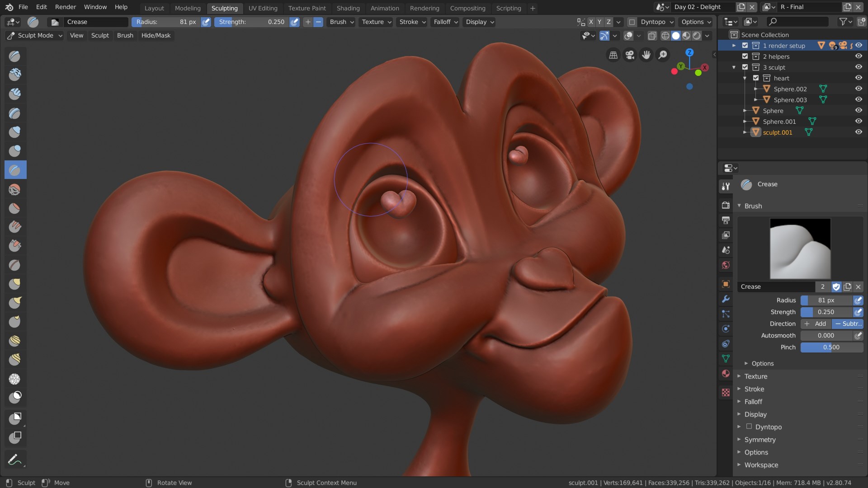Toggle Dyntopo checkbox in brush settings
The width and height of the screenshot is (868, 488).
(x=750, y=426)
